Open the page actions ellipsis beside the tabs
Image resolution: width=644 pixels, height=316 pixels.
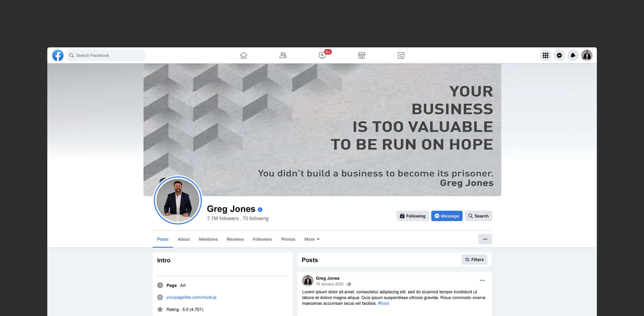[485, 239]
